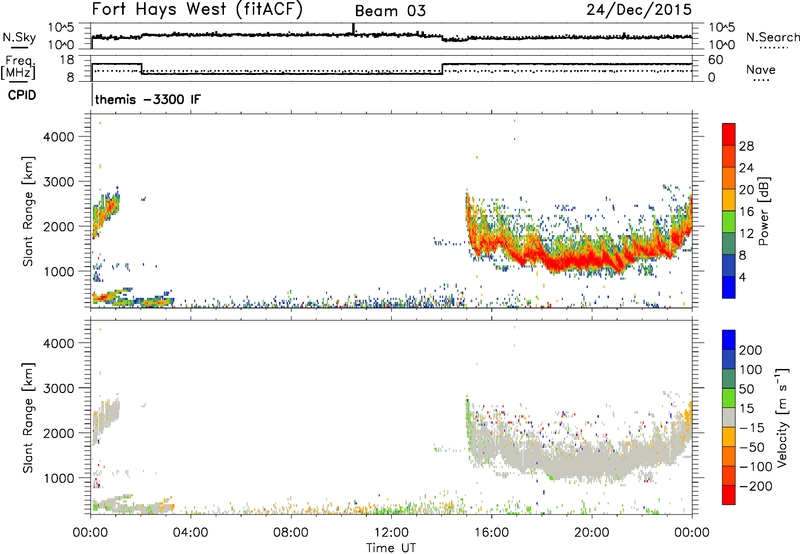Screen dimensions: 800x554
Task: Click the 'Fort Hays West (fitACF)' title
Action: pos(196,10)
